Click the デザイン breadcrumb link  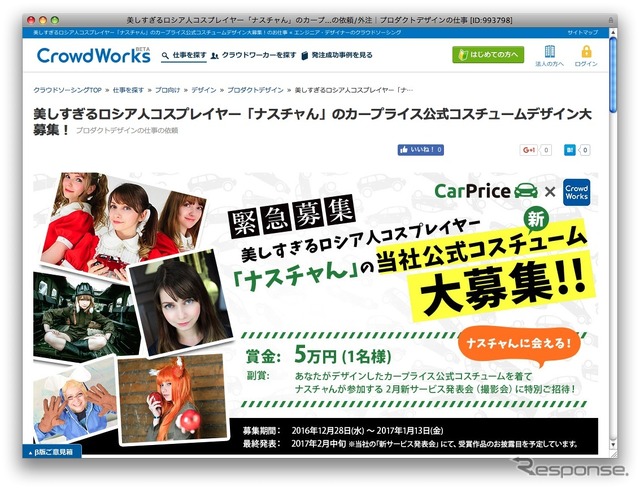tap(204, 90)
